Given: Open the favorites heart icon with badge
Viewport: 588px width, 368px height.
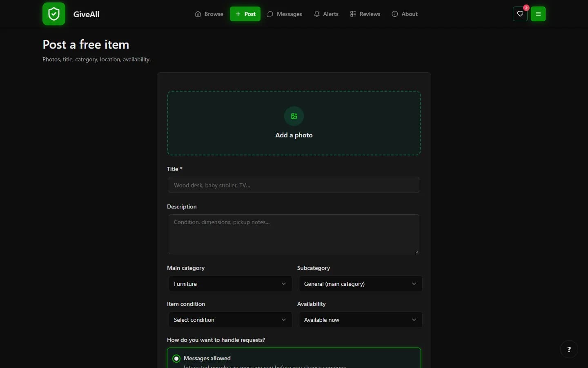Looking at the screenshot, I should click(520, 14).
